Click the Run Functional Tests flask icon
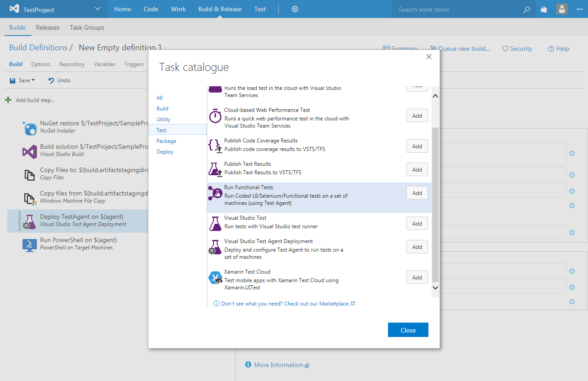The height and width of the screenshot is (381, 588). [215, 193]
